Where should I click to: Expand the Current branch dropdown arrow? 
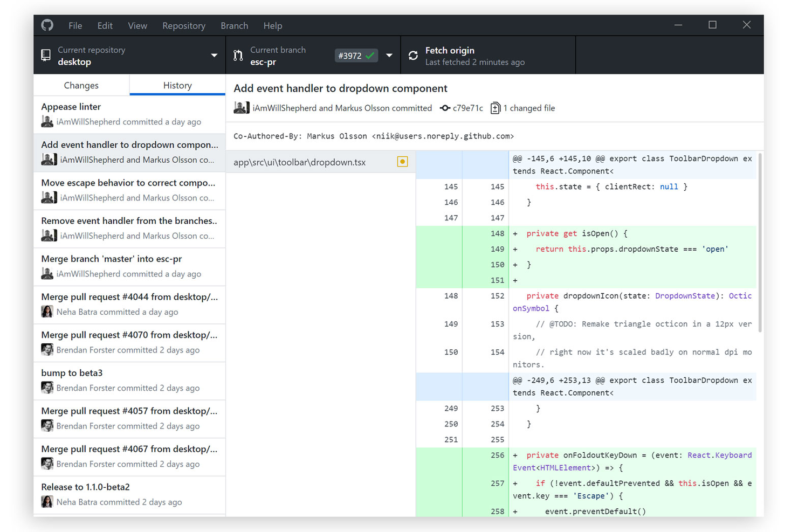(389, 56)
